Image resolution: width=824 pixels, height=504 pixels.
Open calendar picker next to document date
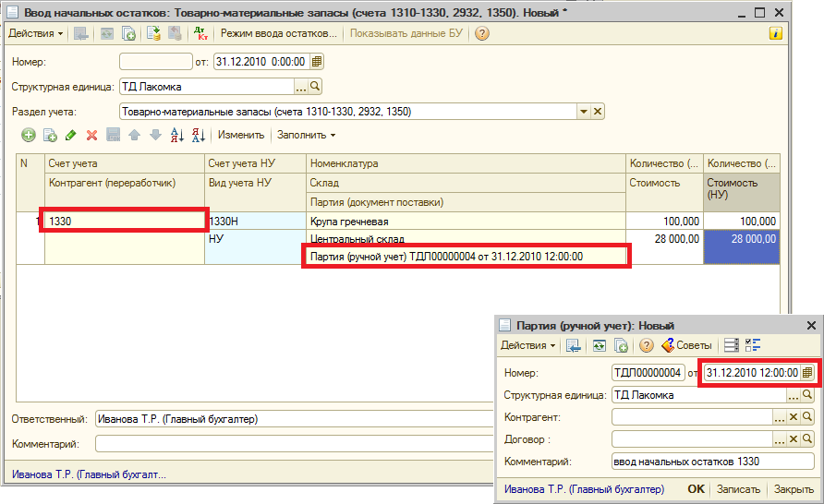[x=317, y=62]
